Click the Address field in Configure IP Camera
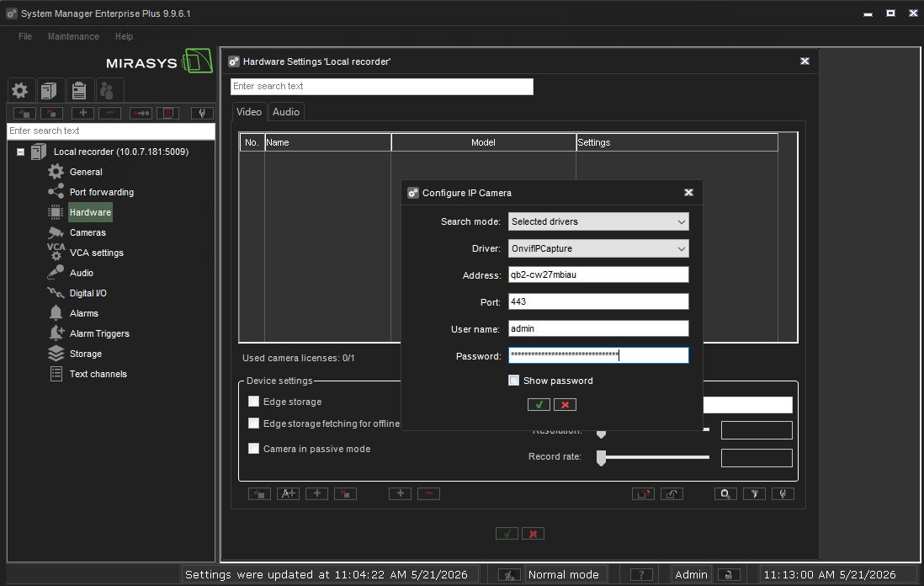 click(x=598, y=274)
